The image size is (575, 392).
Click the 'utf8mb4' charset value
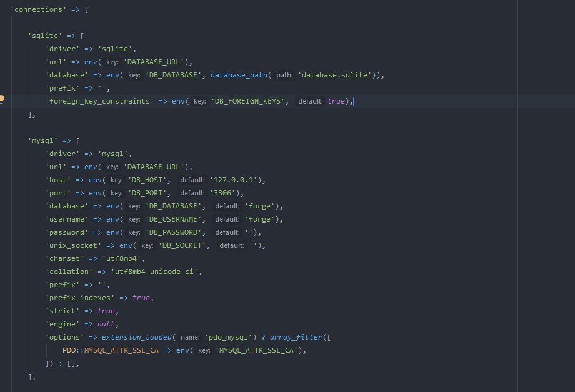tap(121, 258)
